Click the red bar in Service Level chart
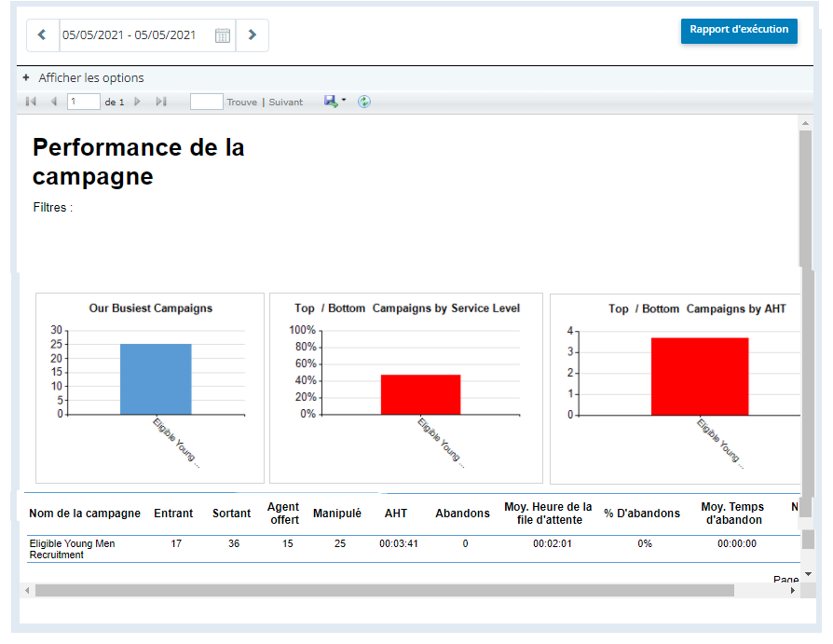This screenshot has height=644, width=833. point(421,394)
